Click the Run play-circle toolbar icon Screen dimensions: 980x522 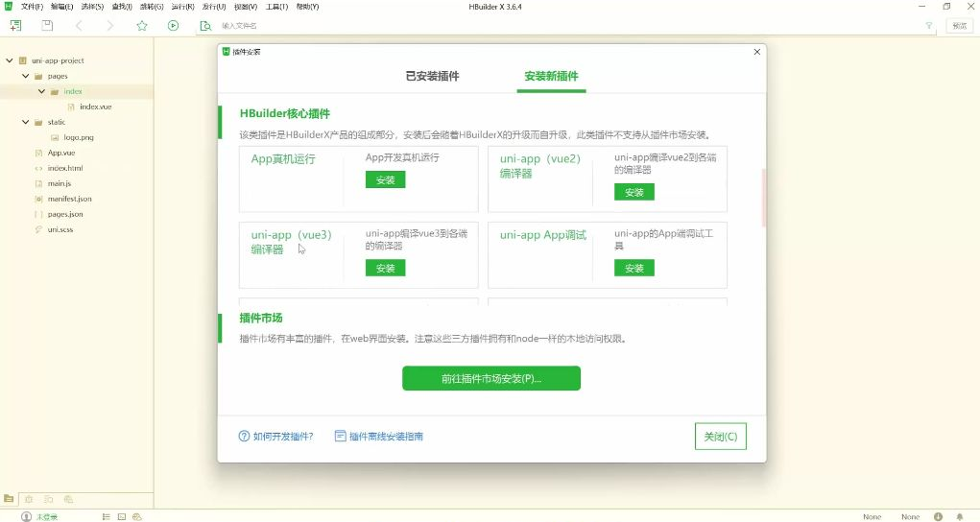click(173, 26)
